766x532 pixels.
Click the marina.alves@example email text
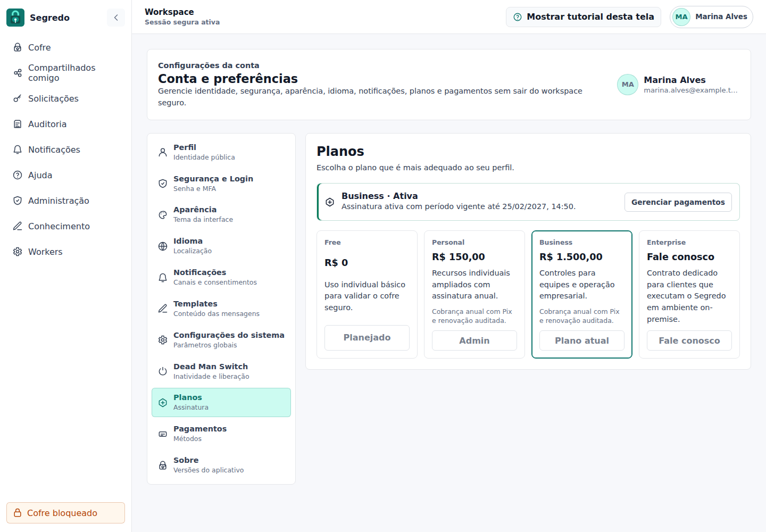click(690, 90)
